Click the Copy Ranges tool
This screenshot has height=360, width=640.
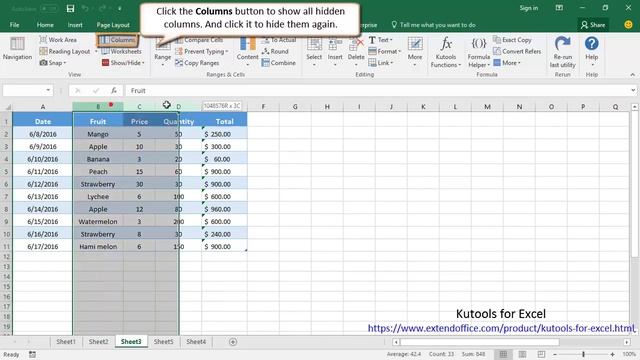(x=197, y=63)
